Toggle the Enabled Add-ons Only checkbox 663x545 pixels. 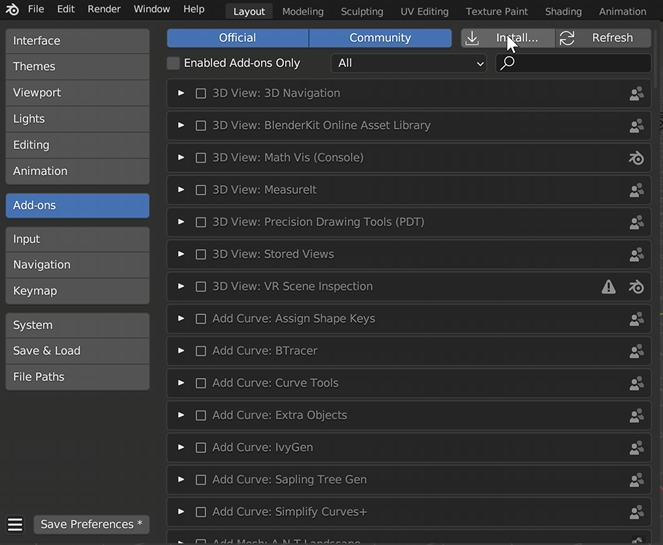click(x=174, y=63)
